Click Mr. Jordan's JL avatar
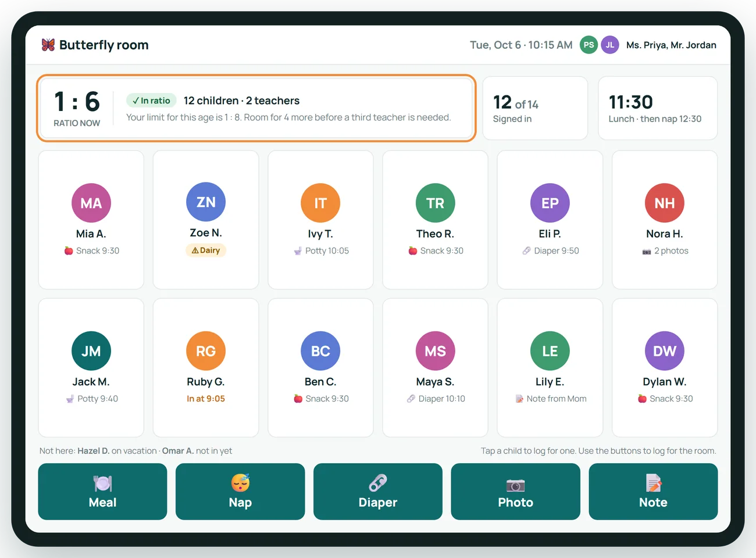Viewport: 756px width, 558px height. [x=610, y=45]
